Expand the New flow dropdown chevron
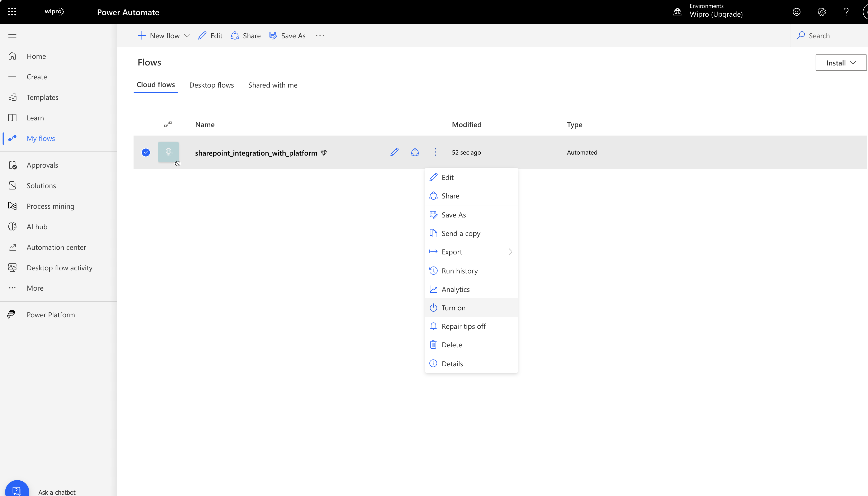 (x=187, y=35)
